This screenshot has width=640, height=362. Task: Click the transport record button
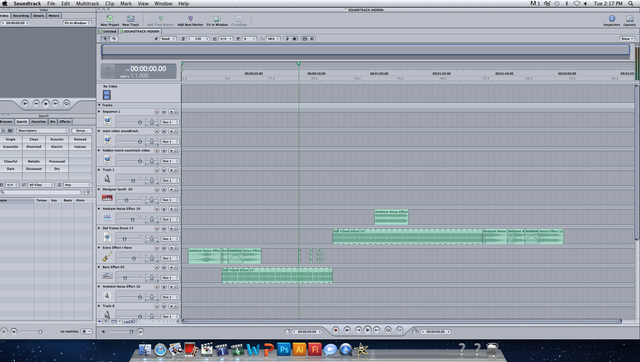coord(336,330)
